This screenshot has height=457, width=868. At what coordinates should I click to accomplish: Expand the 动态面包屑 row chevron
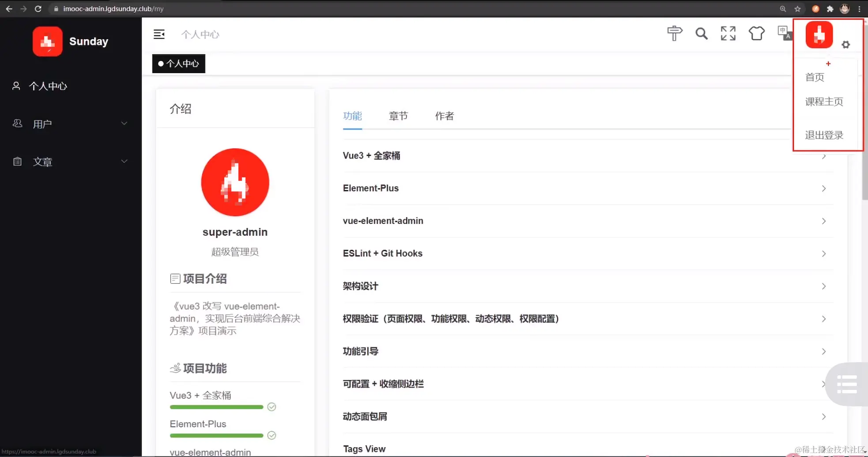(824, 417)
